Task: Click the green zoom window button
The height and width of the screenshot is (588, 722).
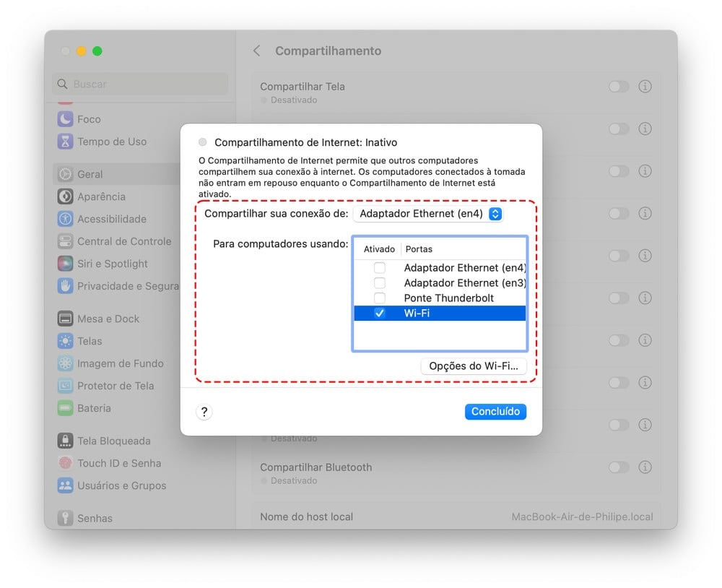Action: [97, 51]
